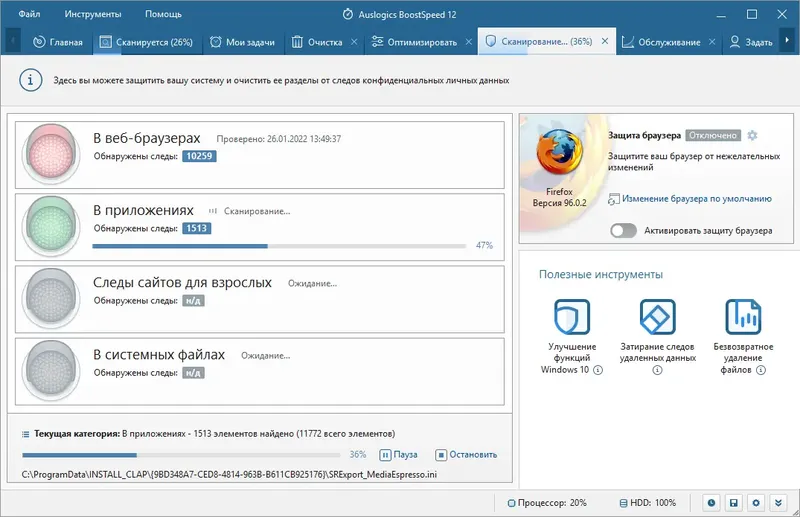Open settings gear icon in status bar
This screenshot has width=800, height=517.
pyautogui.click(x=756, y=503)
